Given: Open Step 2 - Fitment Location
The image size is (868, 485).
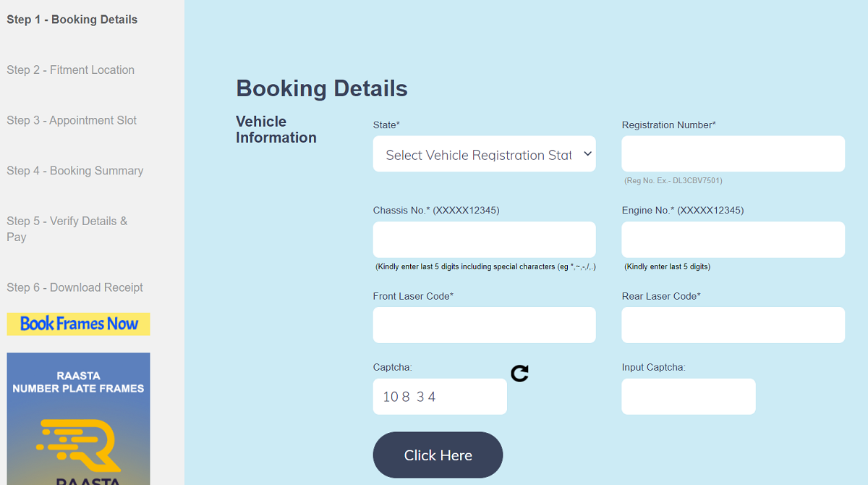Looking at the screenshot, I should point(70,69).
